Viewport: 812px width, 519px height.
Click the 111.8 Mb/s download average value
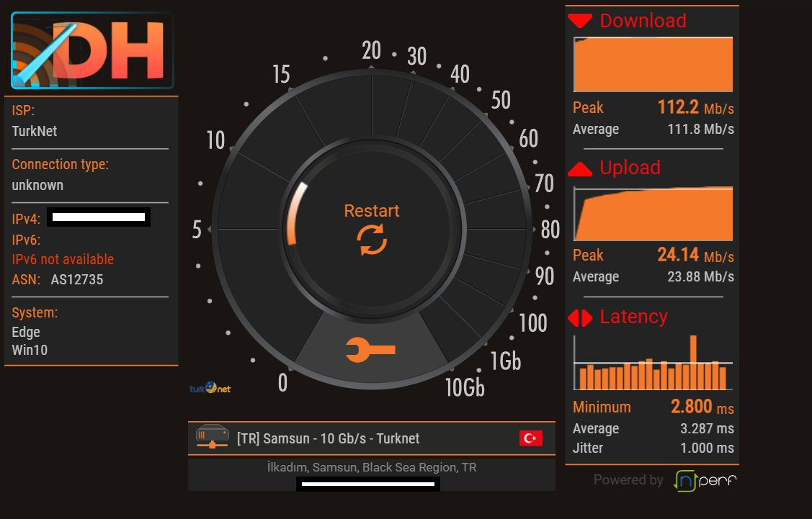[x=700, y=129]
